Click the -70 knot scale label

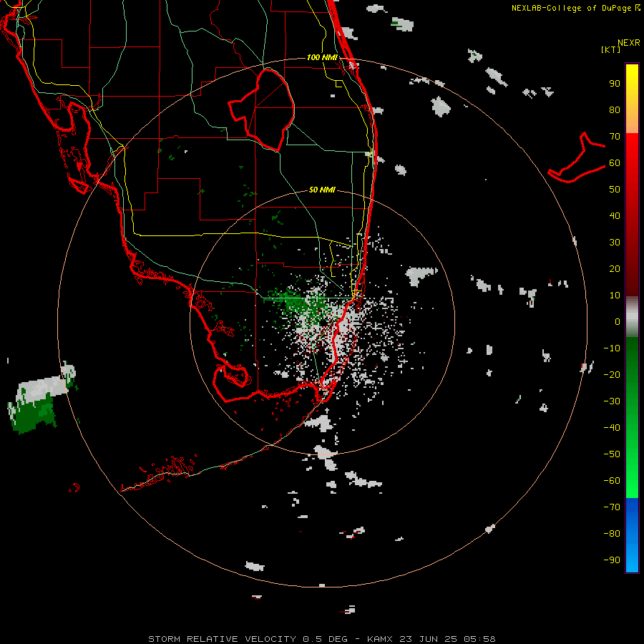tap(612, 507)
